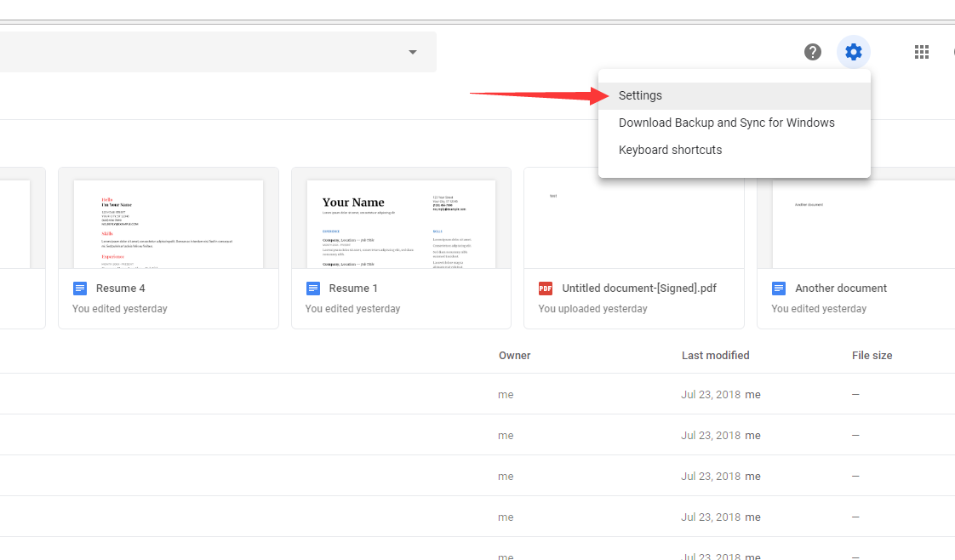Open the Resume 1 document thumbnail
The width and height of the screenshot is (955, 560).
pos(401,221)
